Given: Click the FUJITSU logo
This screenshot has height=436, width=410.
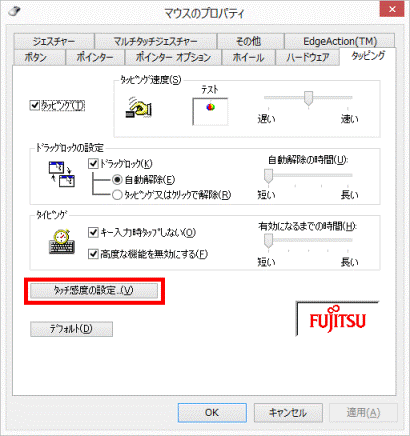Looking at the screenshot, I should (337, 319).
